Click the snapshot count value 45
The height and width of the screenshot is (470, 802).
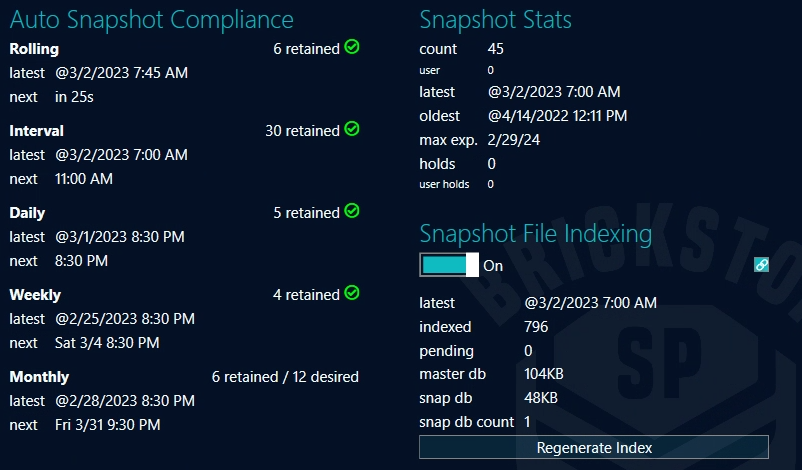coord(496,49)
